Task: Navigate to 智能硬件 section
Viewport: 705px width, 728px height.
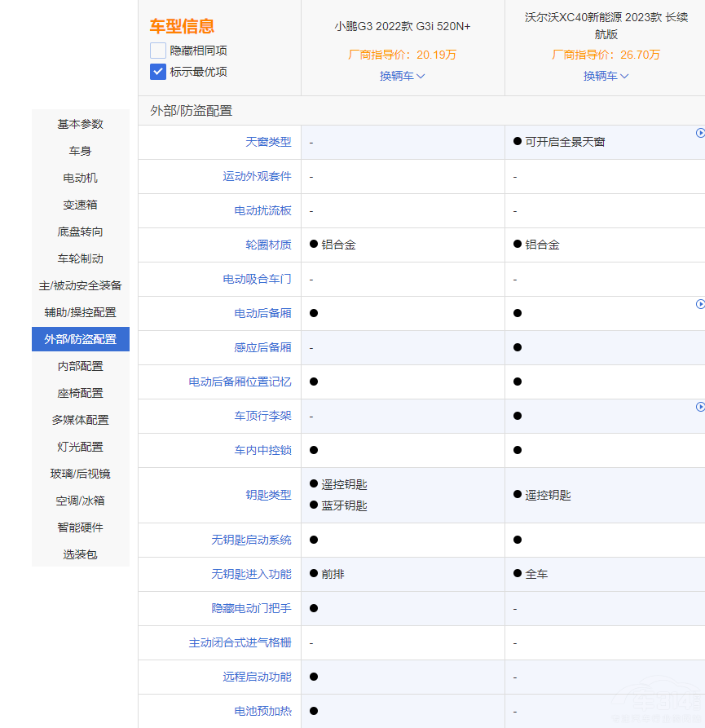Action: pyautogui.click(x=81, y=527)
